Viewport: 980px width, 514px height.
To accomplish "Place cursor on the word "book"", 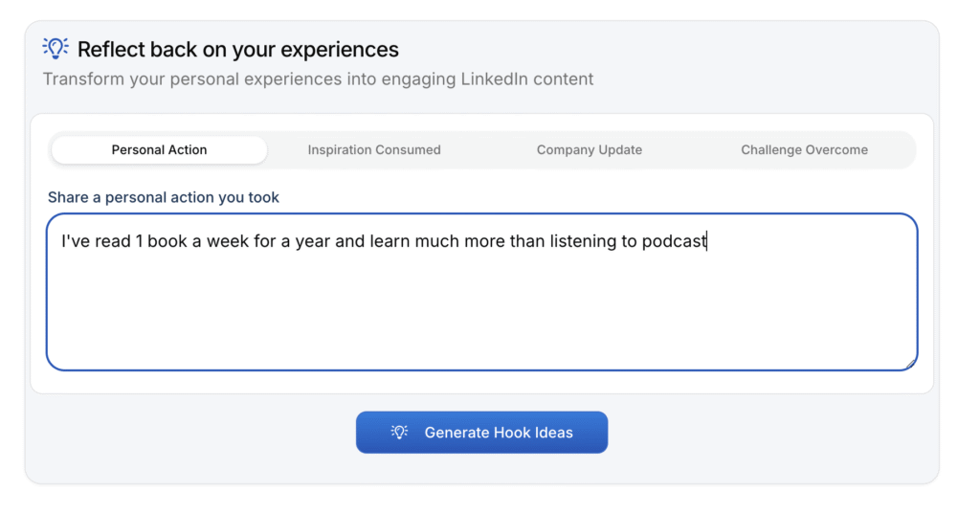I will point(167,242).
